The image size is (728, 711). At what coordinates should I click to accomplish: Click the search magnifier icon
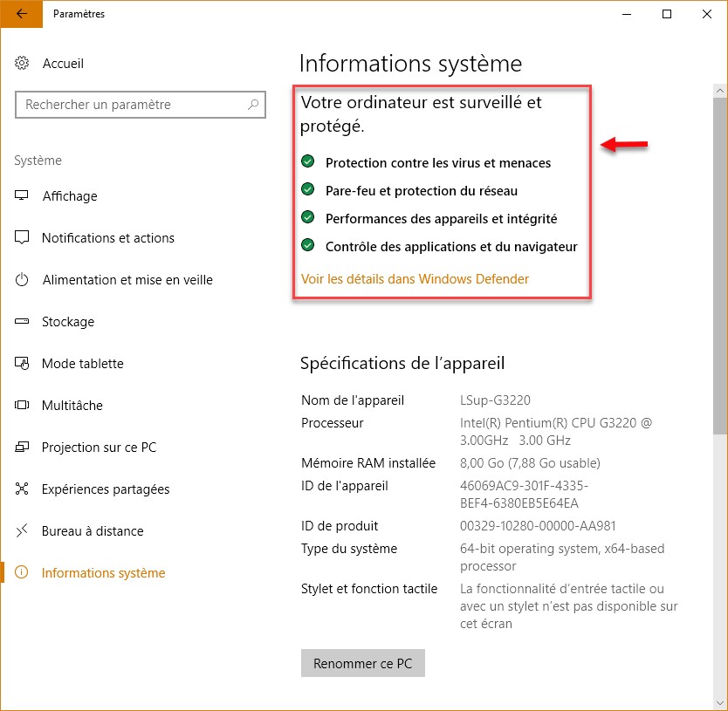[253, 105]
